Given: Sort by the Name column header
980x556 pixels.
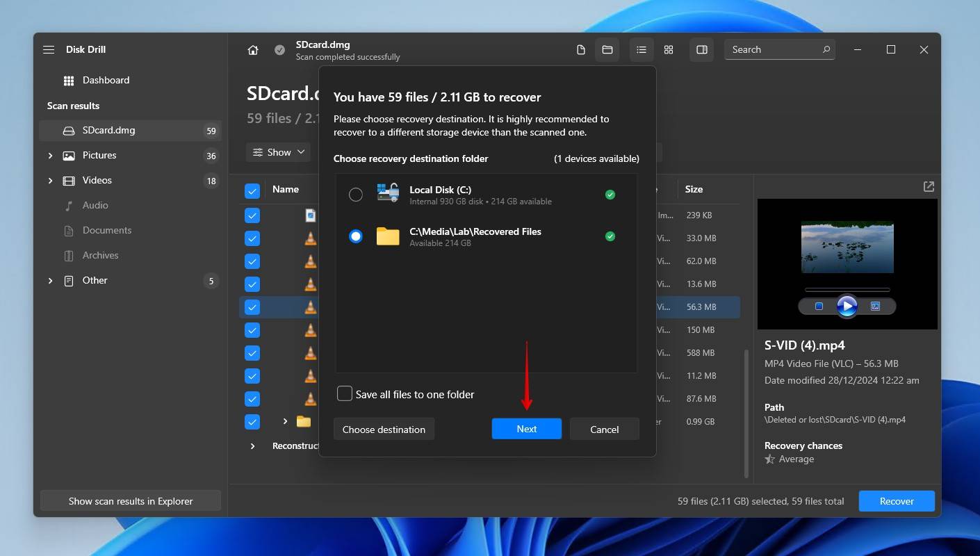Looking at the screenshot, I should click(x=286, y=189).
